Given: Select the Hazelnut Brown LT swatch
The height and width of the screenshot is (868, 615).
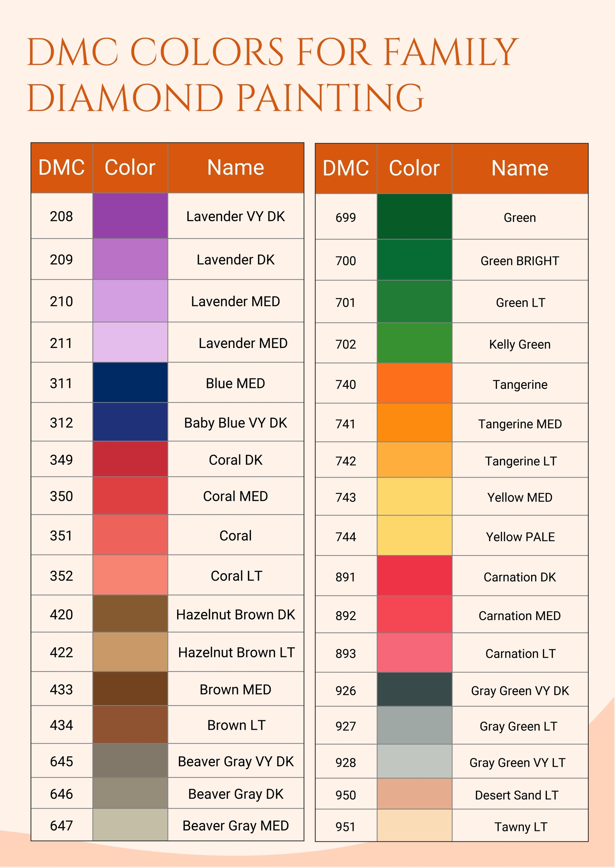Looking at the screenshot, I should click(130, 652).
